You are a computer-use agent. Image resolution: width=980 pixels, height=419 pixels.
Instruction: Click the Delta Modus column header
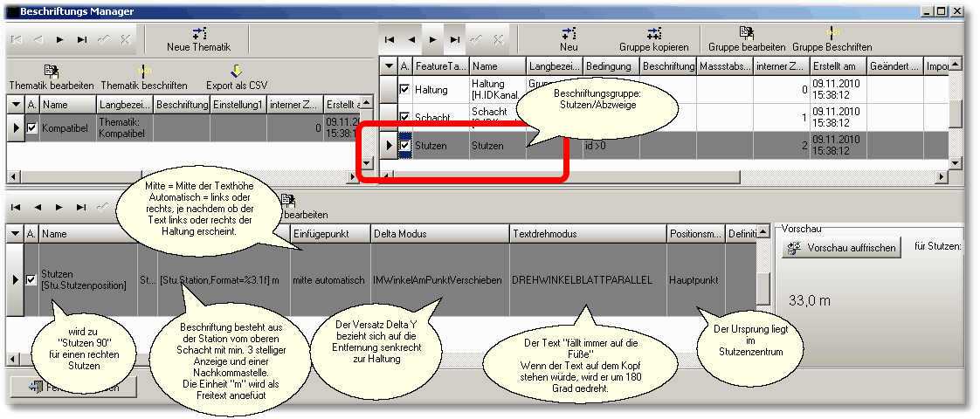[440, 234]
